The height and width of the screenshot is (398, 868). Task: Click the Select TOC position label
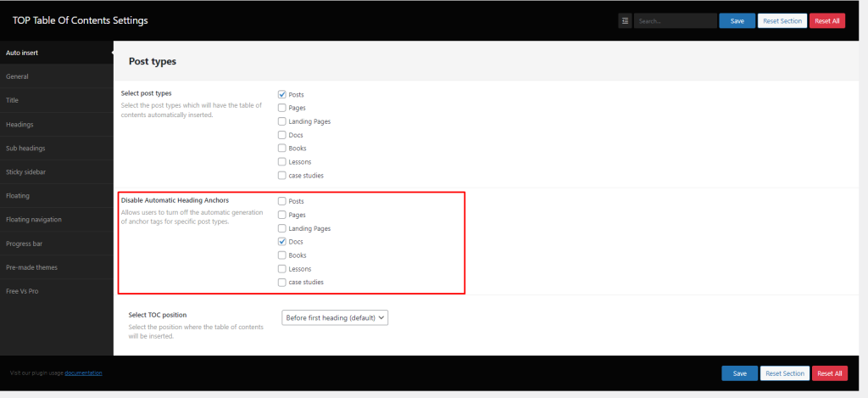158,314
